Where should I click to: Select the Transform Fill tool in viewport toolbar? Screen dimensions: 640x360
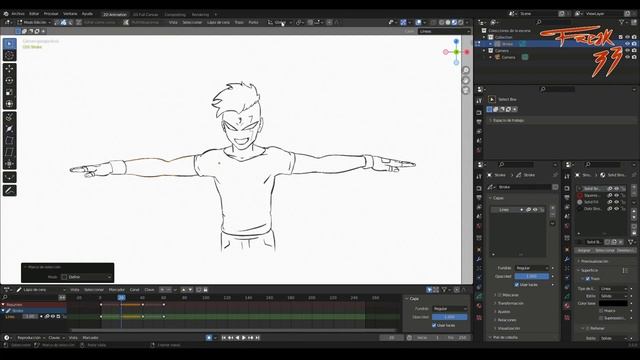9,178
